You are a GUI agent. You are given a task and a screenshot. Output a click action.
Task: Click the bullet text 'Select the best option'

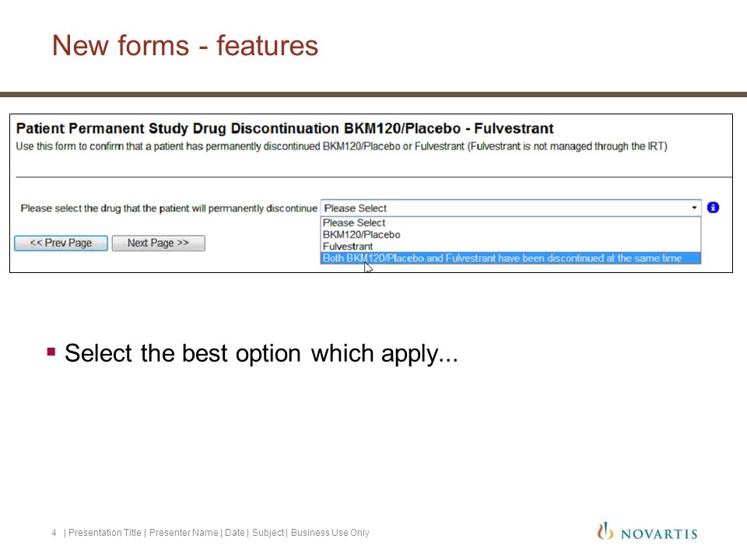(x=261, y=354)
